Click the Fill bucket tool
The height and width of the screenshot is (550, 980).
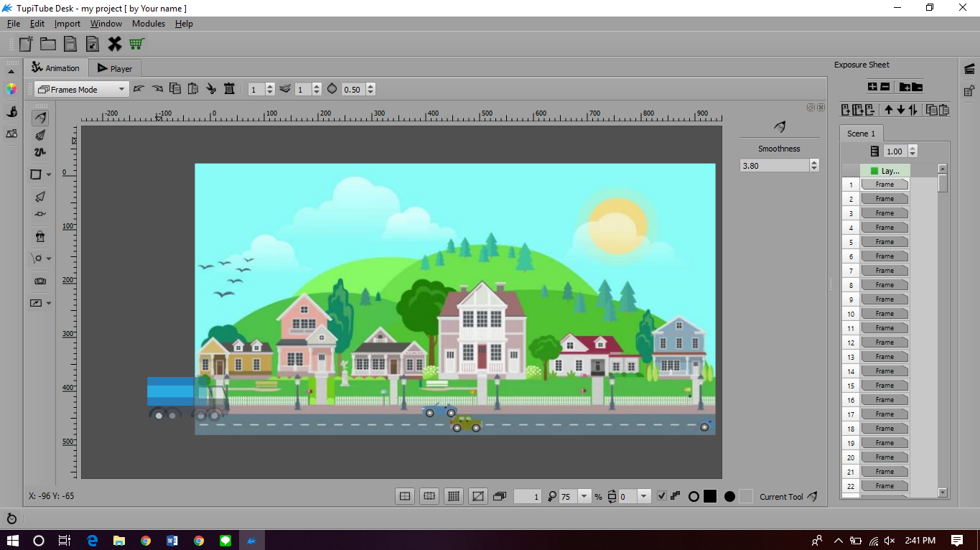tap(40, 236)
